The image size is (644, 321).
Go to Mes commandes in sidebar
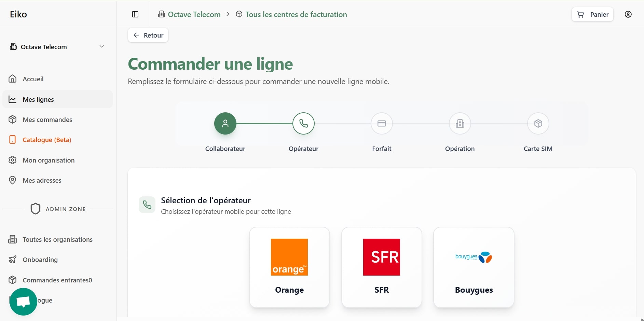pos(47,120)
